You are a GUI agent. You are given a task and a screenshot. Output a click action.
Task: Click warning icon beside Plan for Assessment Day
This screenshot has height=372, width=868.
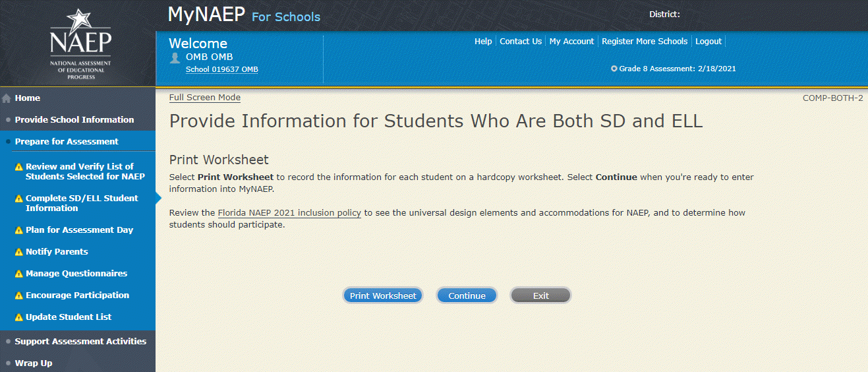click(19, 230)
